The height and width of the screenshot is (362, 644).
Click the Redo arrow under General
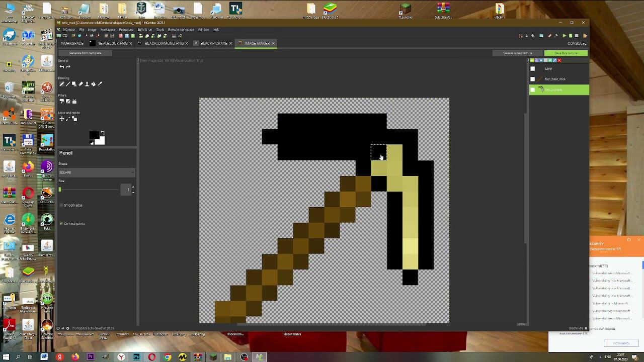[x=68, y=66]
